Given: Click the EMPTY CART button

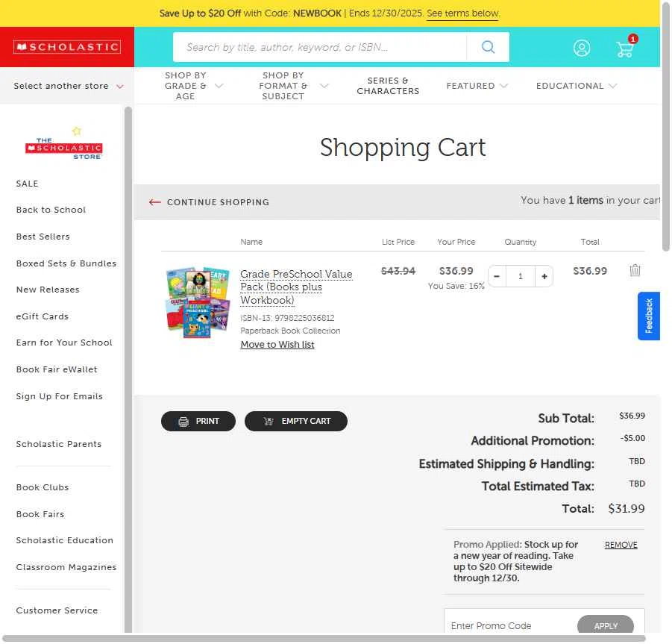Looking at the screenshot, I should (x=295, y=421).
